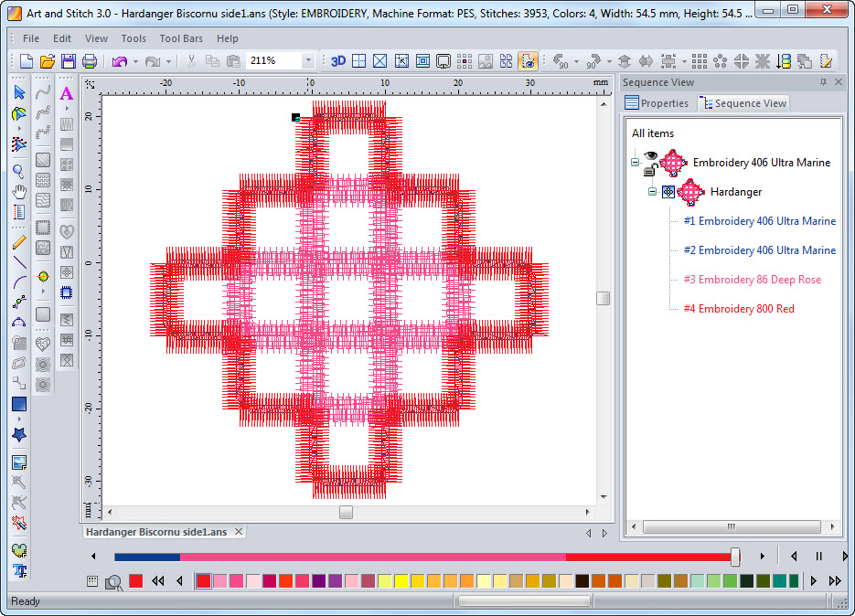855x616 pixels.
Task: Select the arrow Select tool
Action: [19, 92]
